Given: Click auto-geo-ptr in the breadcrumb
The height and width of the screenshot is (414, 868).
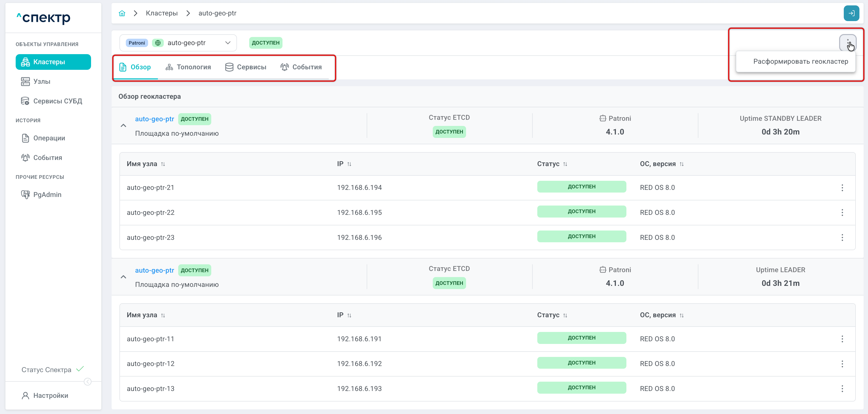Looking at the screenshot, I should point(217,13).
